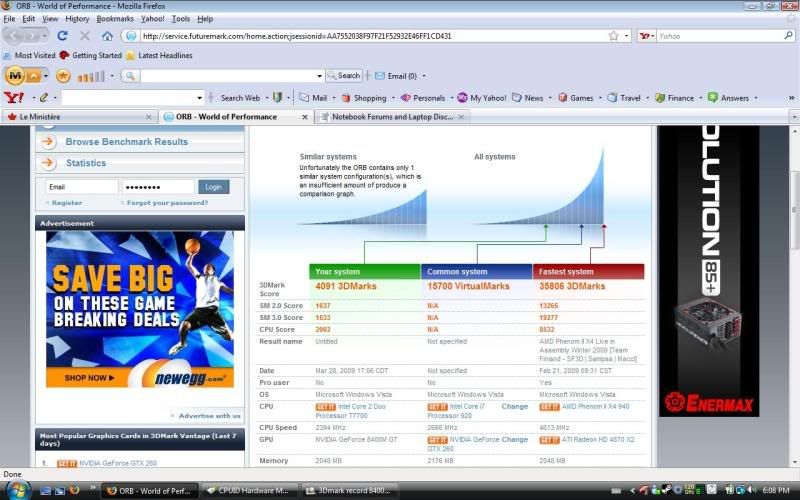Open Personals on the Yahoo toolbar

click(423, 97)
